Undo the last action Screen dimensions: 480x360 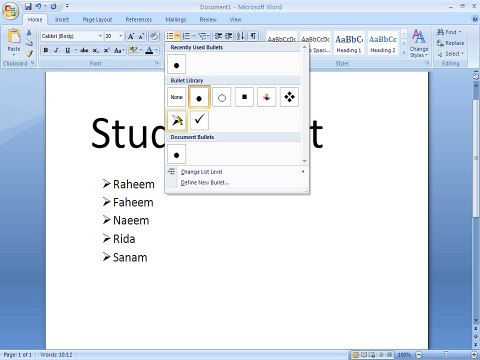(x=38, y=6)
